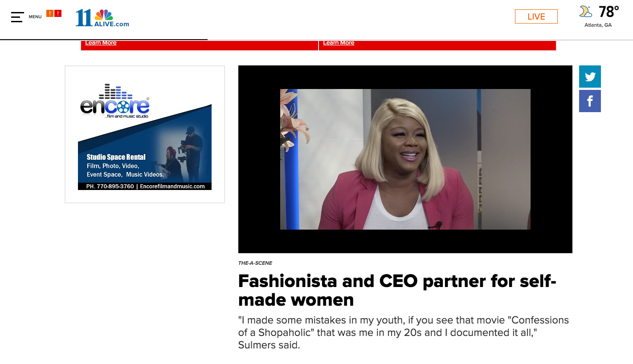Viewport: 633px width, 364px height.
Task: Click the right Learn More link
Action: point(339,43)
